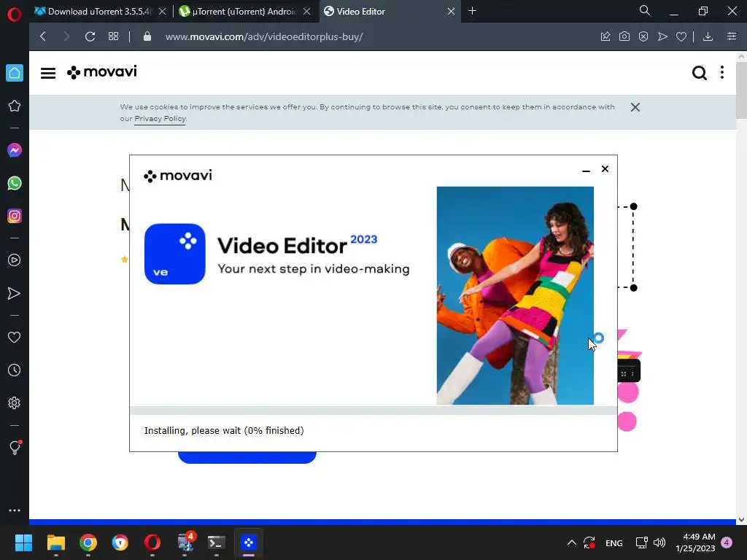Open the Player icon in sidebar
This screenshot has width=747, height=560.
point(15,260)
